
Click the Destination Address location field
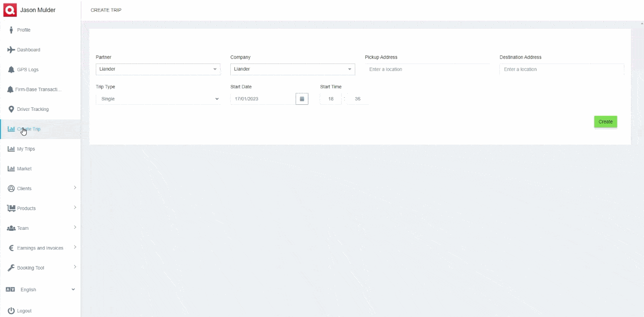coord(562,69)
